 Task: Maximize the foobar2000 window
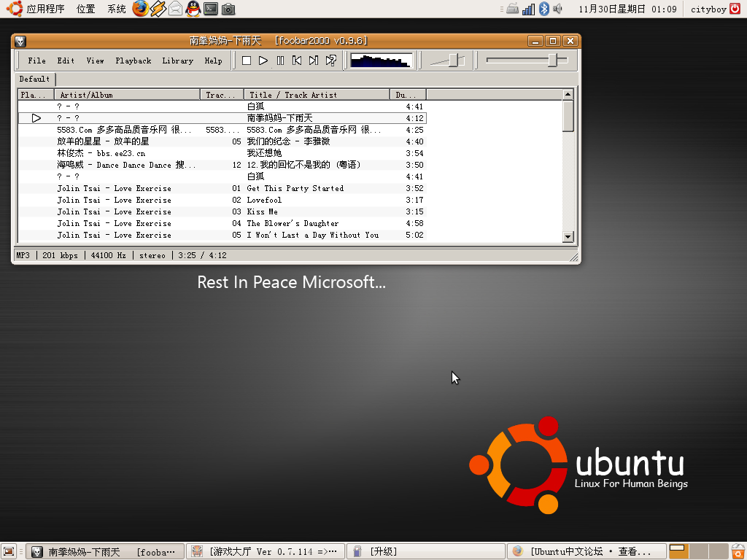pos(553,41)
